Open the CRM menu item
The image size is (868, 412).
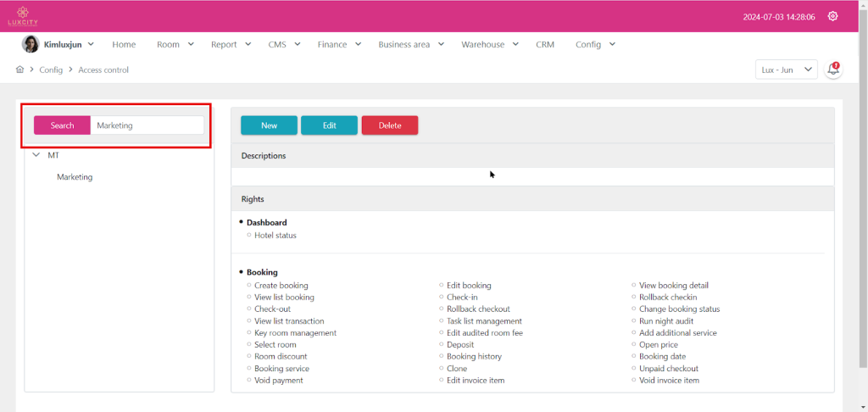[545, 44]
